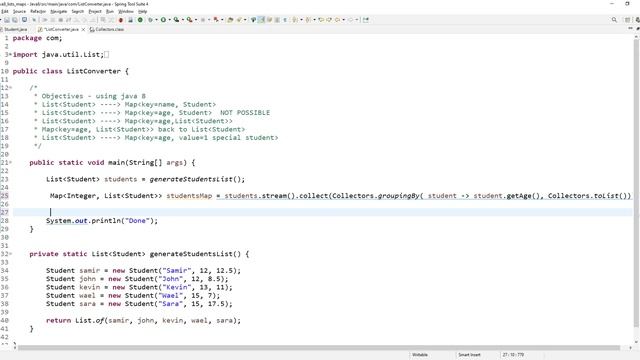Click the vertical scrollbar of the editor
640x360 pixels.
636,184
